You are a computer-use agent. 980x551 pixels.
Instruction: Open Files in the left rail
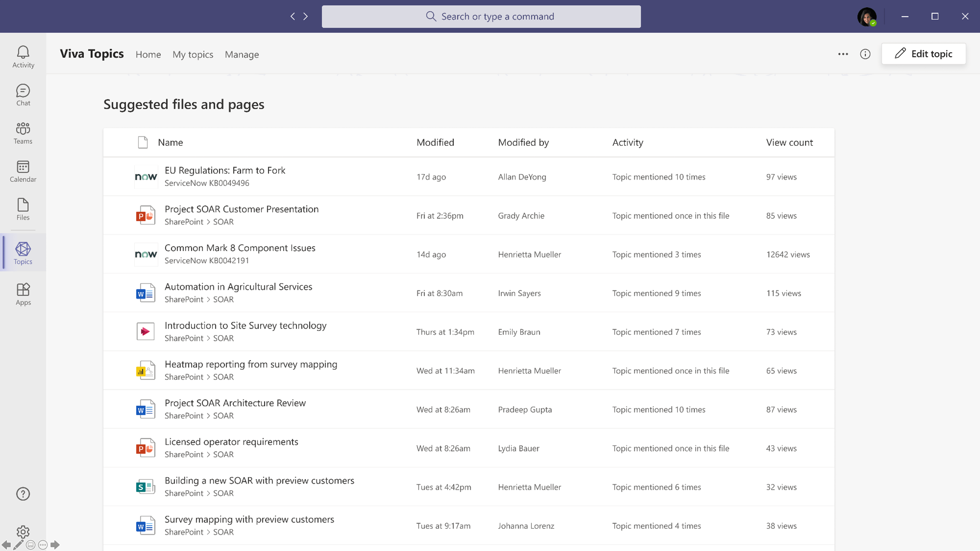coord(23,209)
